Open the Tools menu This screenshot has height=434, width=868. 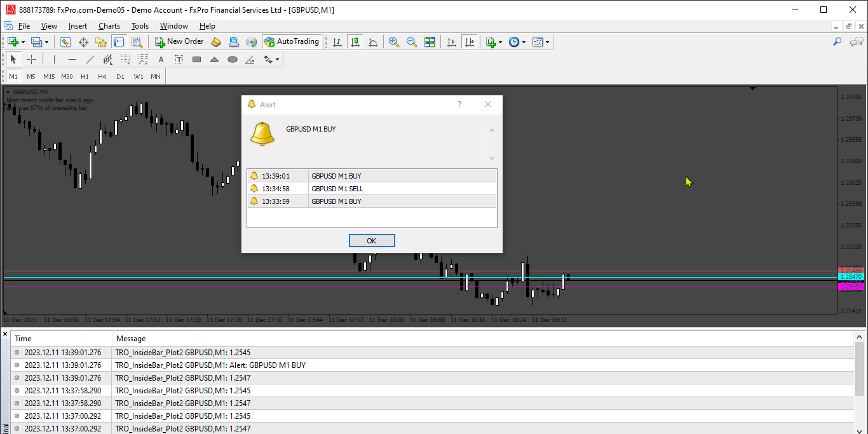click(140, 26)
